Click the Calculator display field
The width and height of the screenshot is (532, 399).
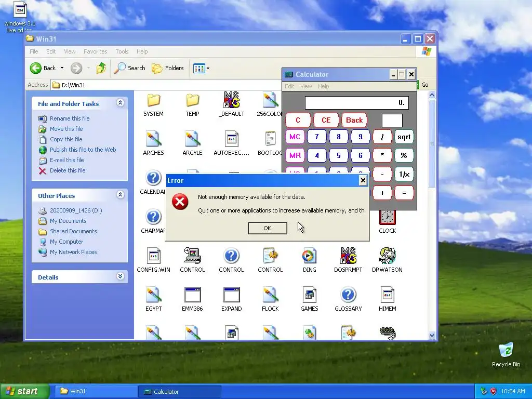click(x=356, y=103)
